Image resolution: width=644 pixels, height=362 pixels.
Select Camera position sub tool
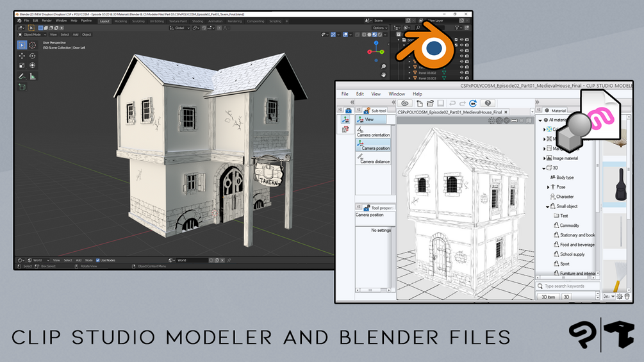tap(373, 145)
